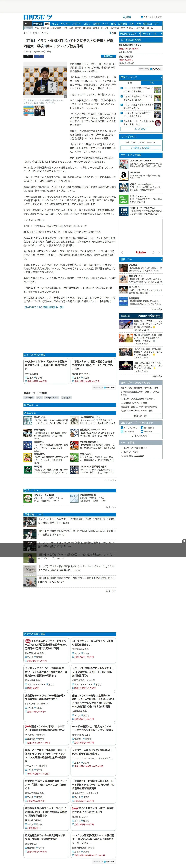Toggle the 通知ON notification button

(x=108, y=56)
